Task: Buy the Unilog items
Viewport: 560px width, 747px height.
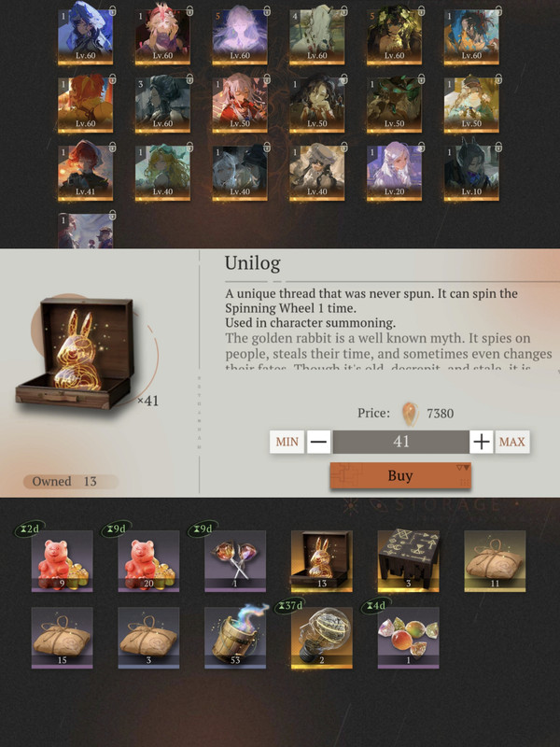Action: [400, 475]
